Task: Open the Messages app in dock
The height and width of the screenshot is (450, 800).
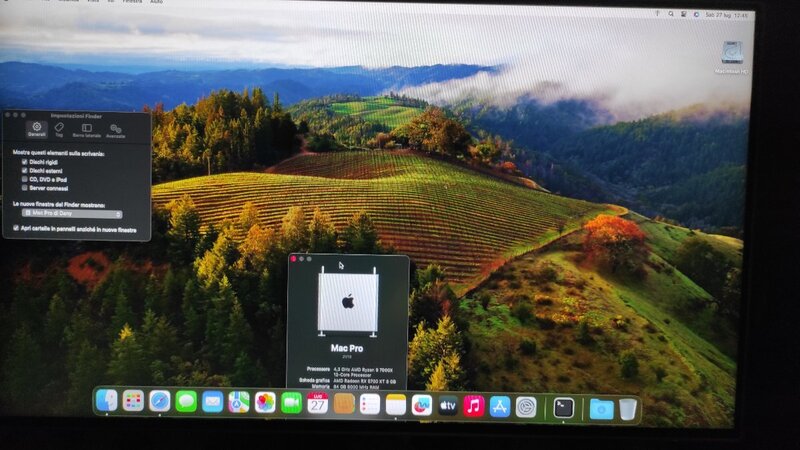Action: 186,403
